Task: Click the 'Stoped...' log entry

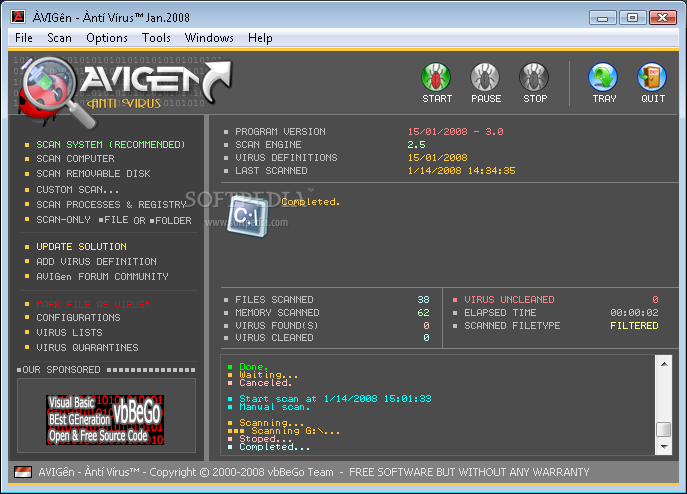Action: tap(266, 439)
